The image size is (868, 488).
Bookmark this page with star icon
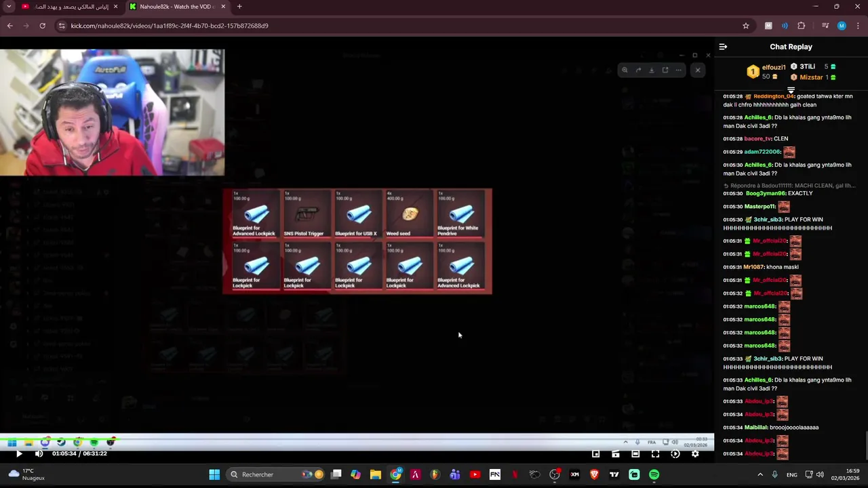coord(746,26)
